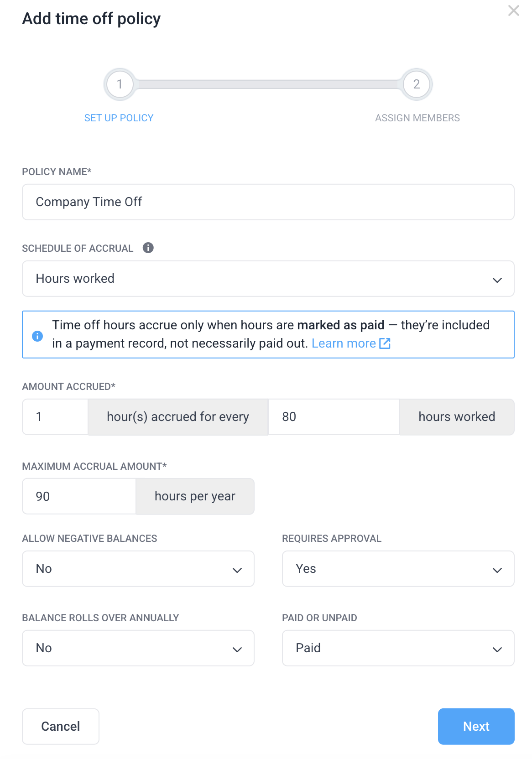Click the hours worked threshold field showing 80
This screenshot has height=759, width=532.
334,417
